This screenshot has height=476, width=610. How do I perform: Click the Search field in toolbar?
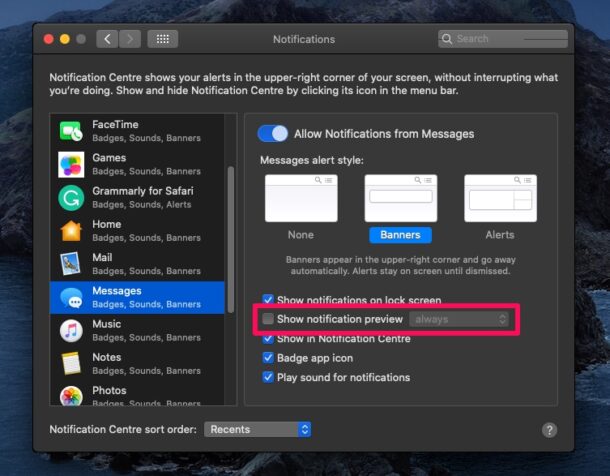click(500, 39)
